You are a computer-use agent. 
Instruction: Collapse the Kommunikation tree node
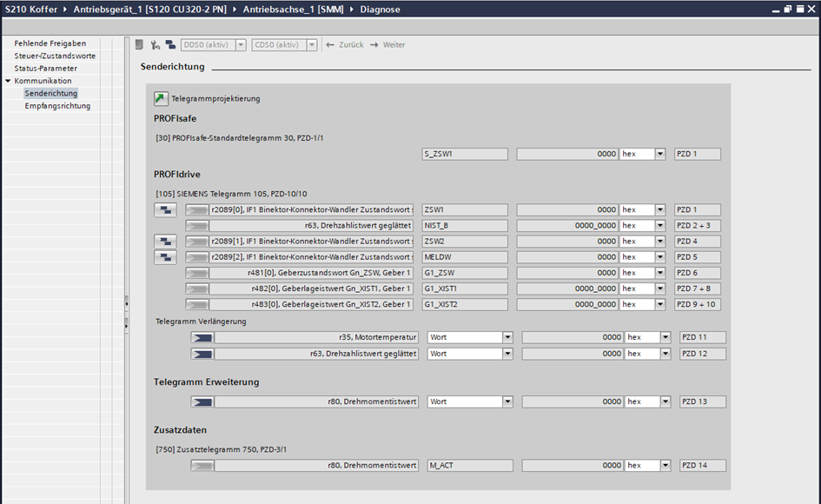8,81
